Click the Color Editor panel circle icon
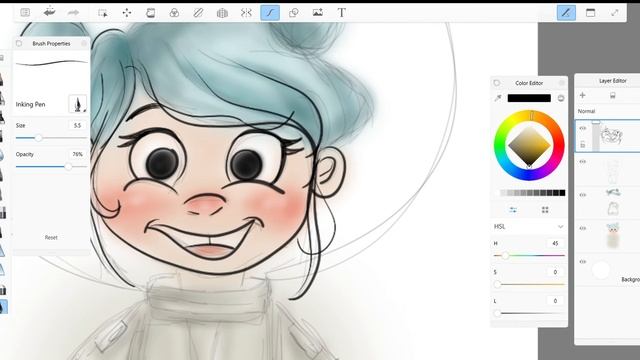This screenshot has height=360, width=640. click(x=496, y=83)
